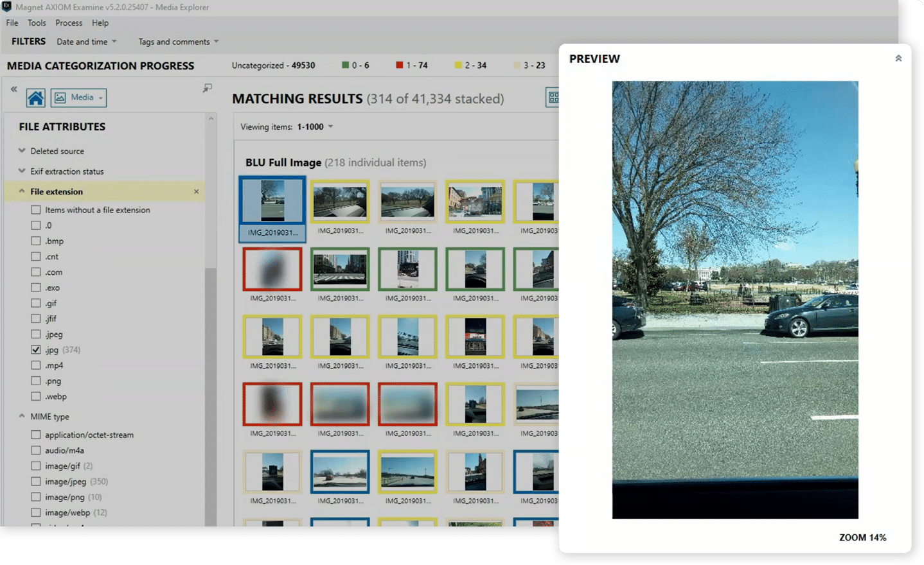Click the red category 1 color swatch
The width and height of the screenshot is (924, 565).
tap(400, 65)
